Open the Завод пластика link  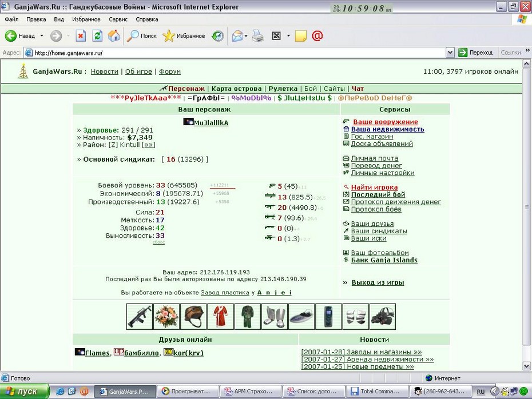[225, 293]
